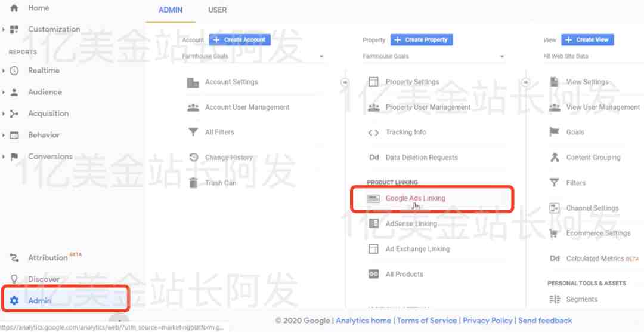Screen dimensions: 644x332
Task: Click the Ad Exchange Linking icon
Action: (x=373, y=249)
